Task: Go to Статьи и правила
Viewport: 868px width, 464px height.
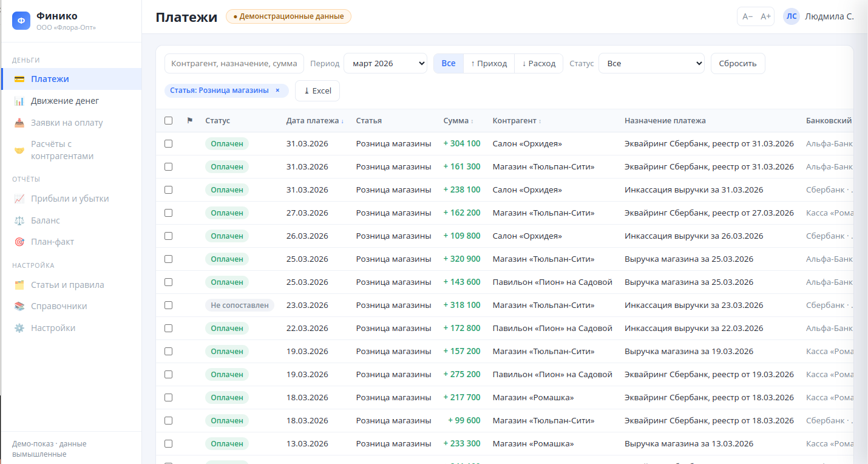Action: point(72,285)
